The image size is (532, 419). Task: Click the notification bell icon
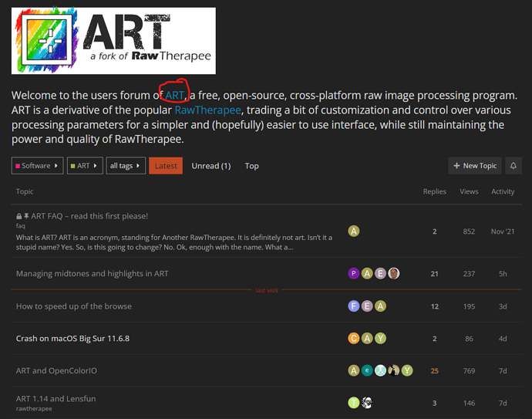[x=513, y=166]
